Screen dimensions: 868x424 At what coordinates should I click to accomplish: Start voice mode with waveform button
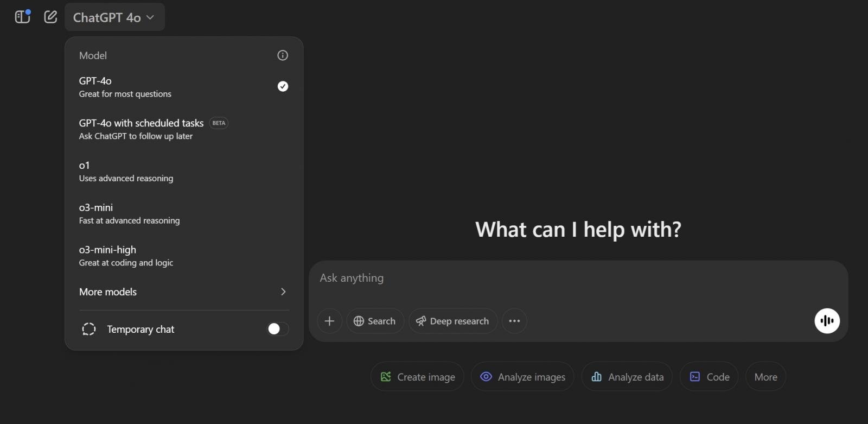pos(827,321)
